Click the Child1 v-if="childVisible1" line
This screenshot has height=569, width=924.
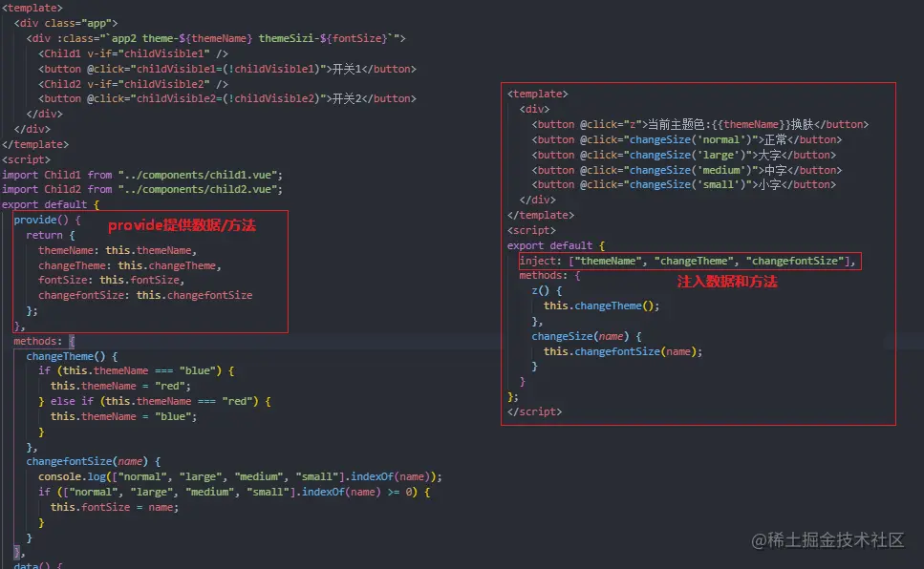point(133,53)
